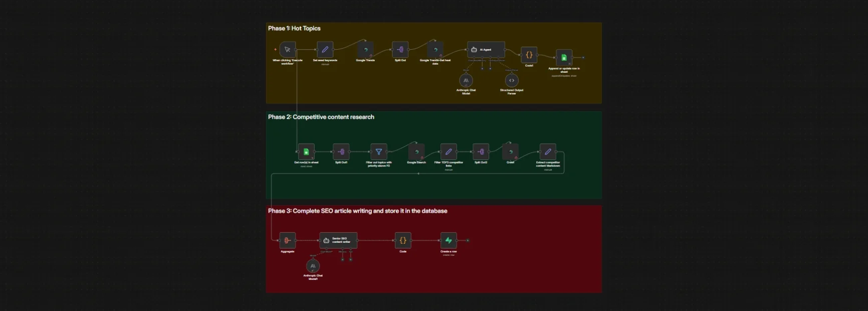Open the 'Google Trends-Get heat data' node

point(435,50)
